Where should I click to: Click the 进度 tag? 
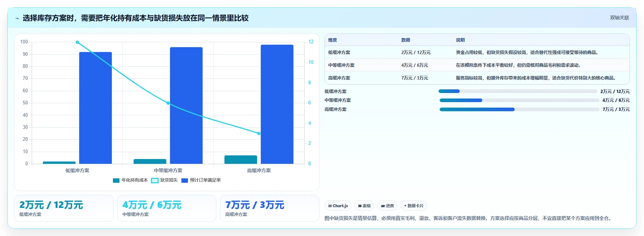click(387, 206)
